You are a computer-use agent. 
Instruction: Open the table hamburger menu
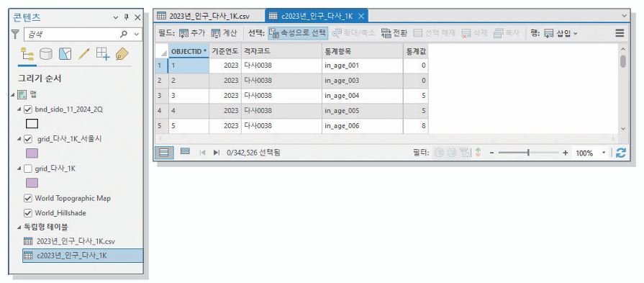(620, 33)
